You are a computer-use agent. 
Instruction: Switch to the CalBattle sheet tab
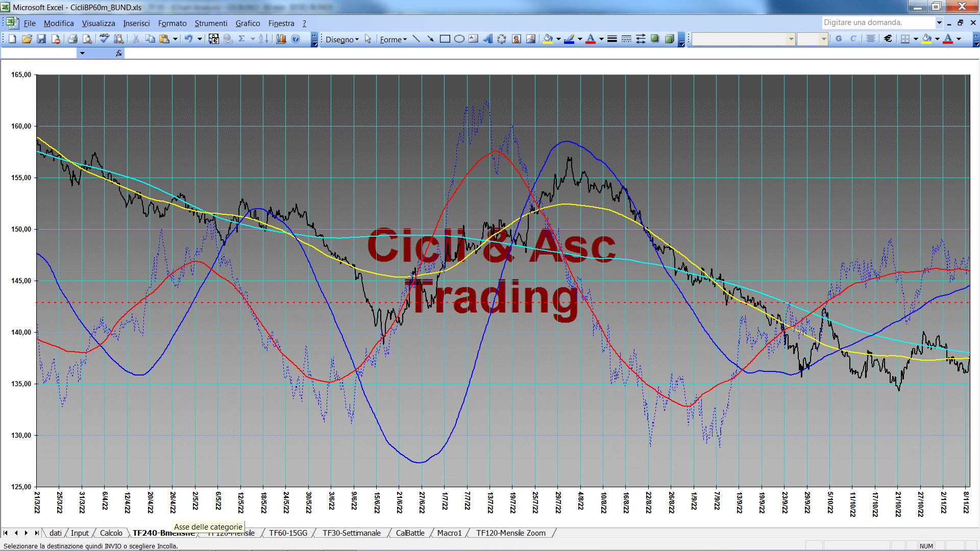tap(410, 533)
